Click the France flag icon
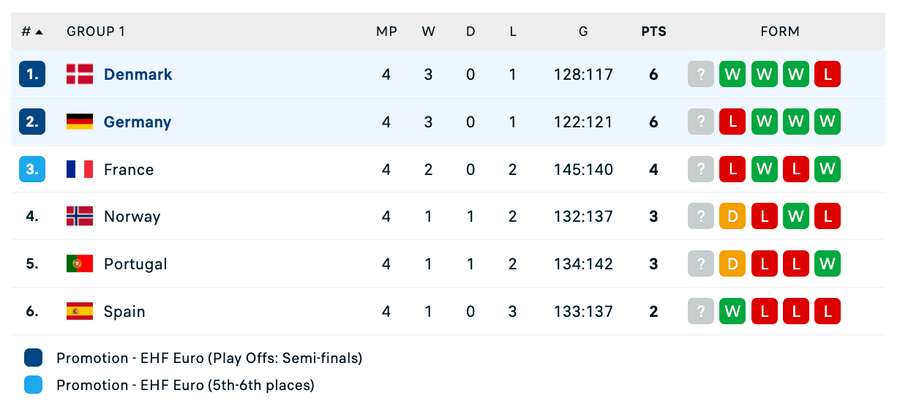The height and width of the screenshot is (407, 900). (x=80, y=169)
